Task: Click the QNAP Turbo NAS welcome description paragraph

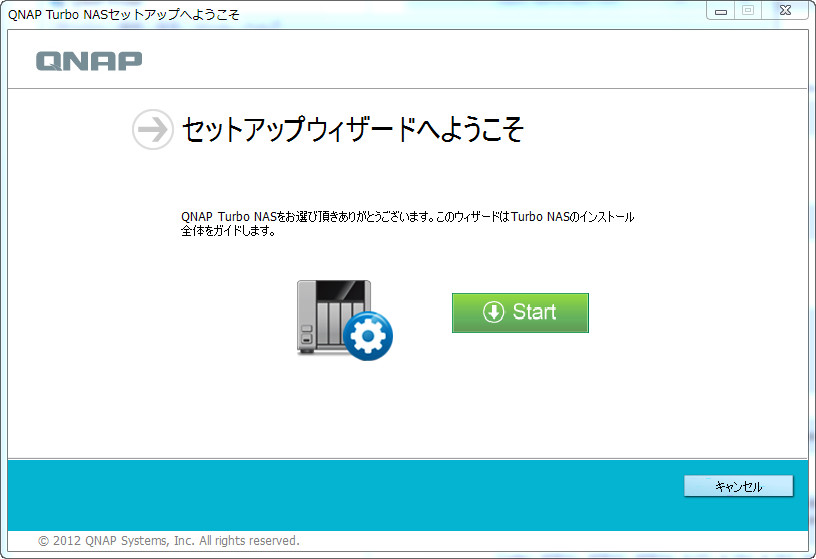Action: point(407,224)
